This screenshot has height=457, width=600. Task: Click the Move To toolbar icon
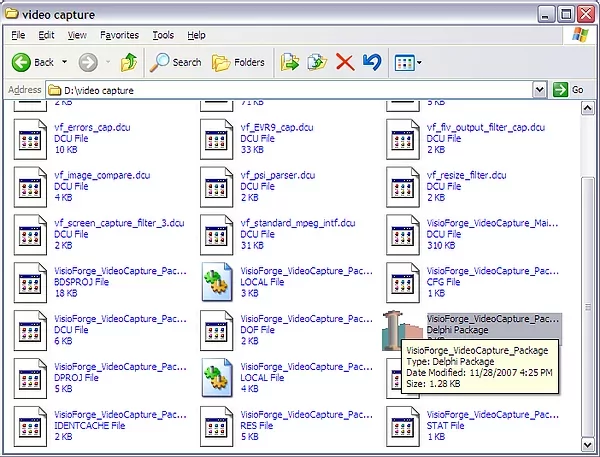pos(291,62)
